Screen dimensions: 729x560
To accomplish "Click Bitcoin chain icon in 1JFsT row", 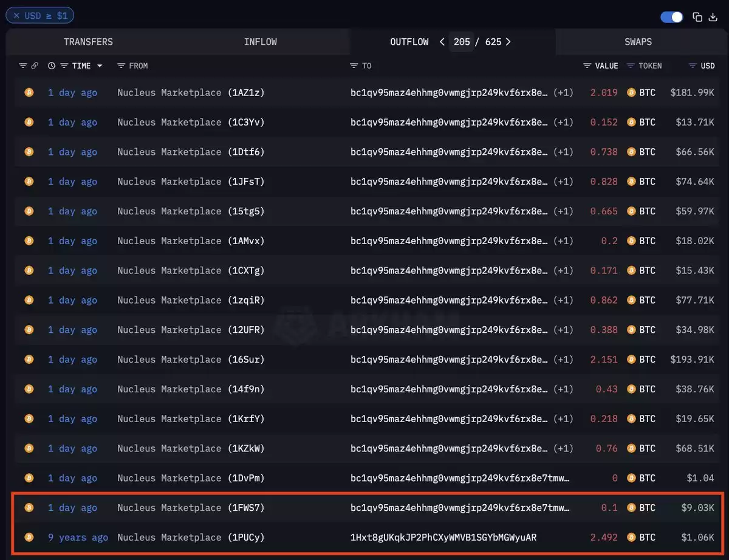I will [29, 182].
